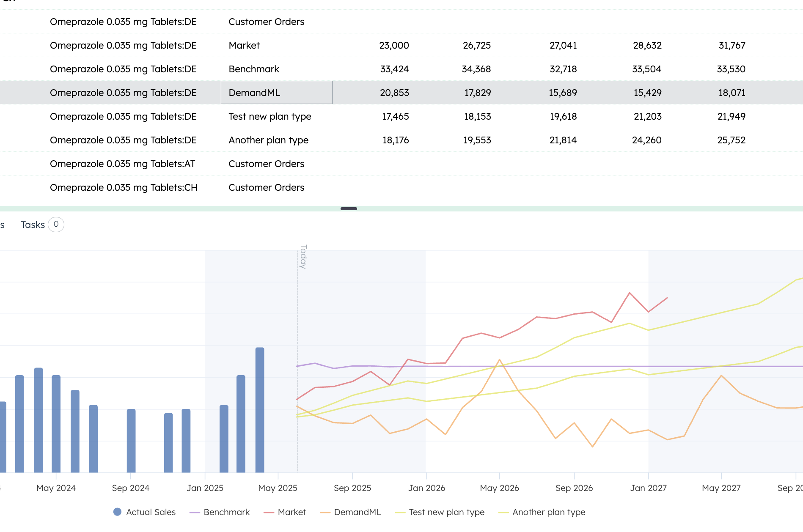
Task: Select the Omeprazole Tablets:AT product row
Action: coord(122,164)
